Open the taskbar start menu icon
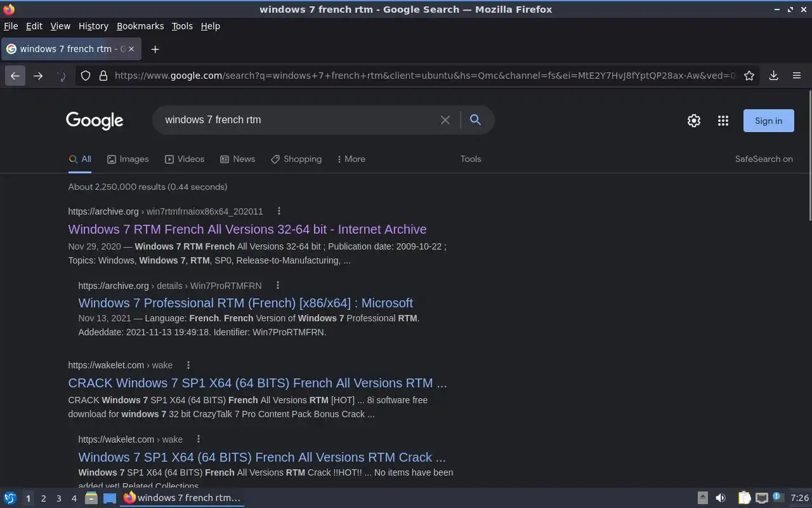The width and height of the screenshot is (812, 508). pos(10,498)
